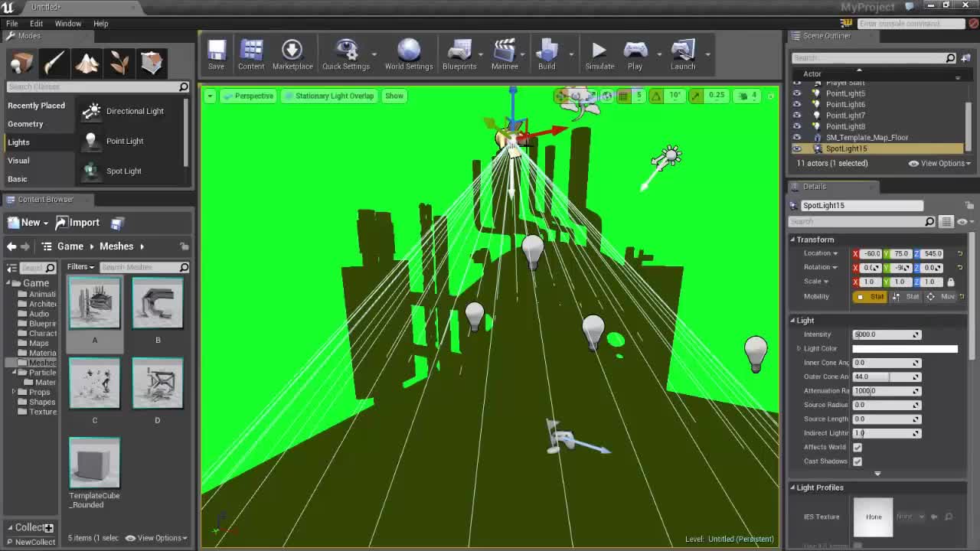Open the Help menu

point(101,23)
